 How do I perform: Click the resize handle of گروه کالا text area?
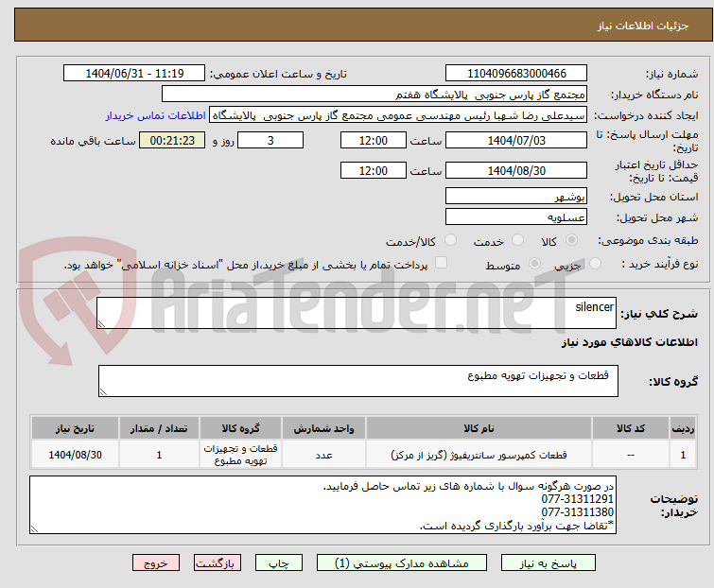tap(103, 392)
